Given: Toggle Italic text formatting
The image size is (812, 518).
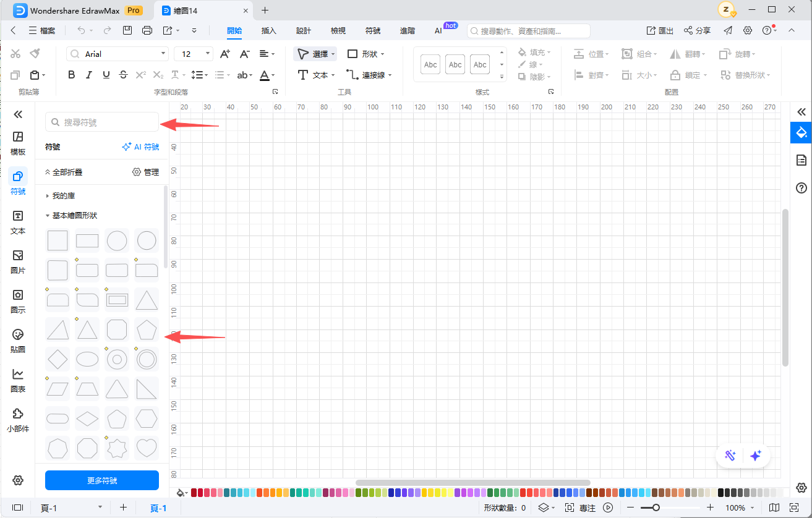Looking at the screenshot, I should click(x=89, y=75).
